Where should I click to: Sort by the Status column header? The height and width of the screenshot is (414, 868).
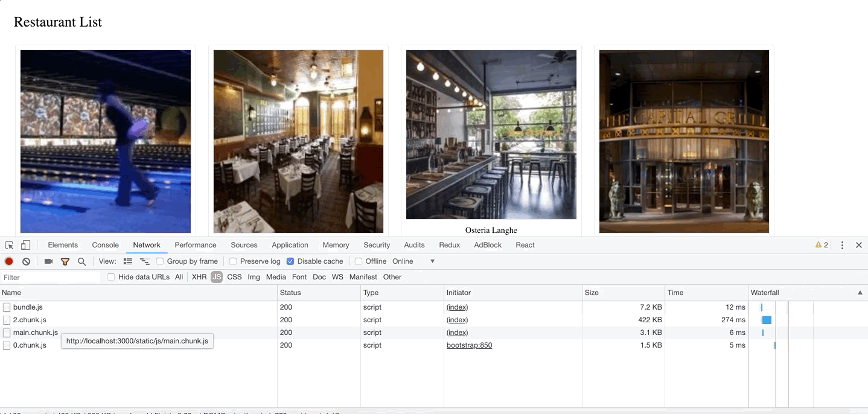pyautogui.click(x=319, y=293)
